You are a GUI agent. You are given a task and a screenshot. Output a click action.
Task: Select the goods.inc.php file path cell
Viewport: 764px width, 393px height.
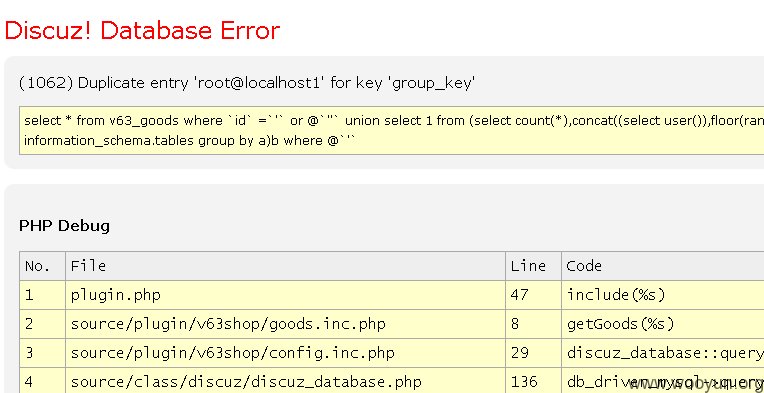[286, 324]
